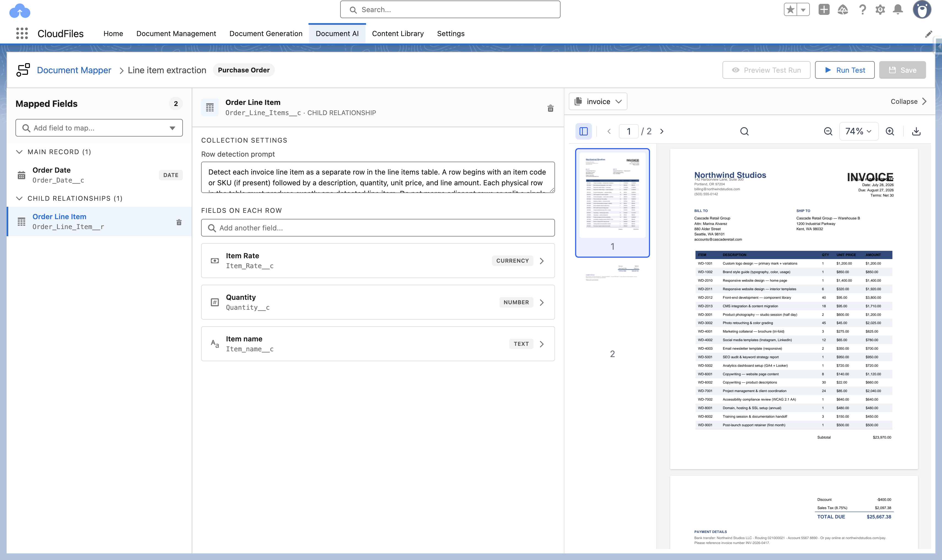Select the Order Date mapped field
The image size is (942, 560).
click(x=99, y=175)
